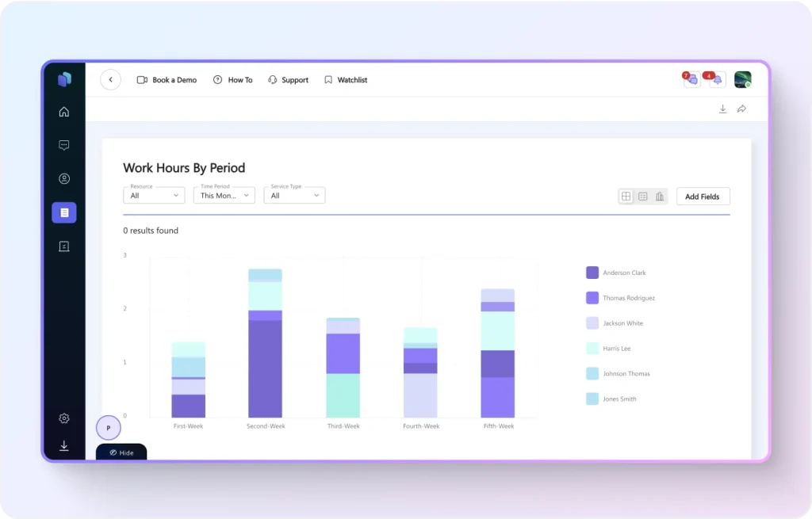Click the share arrow icon
Screen dimensions: 812x519
(x=741, y=109)
